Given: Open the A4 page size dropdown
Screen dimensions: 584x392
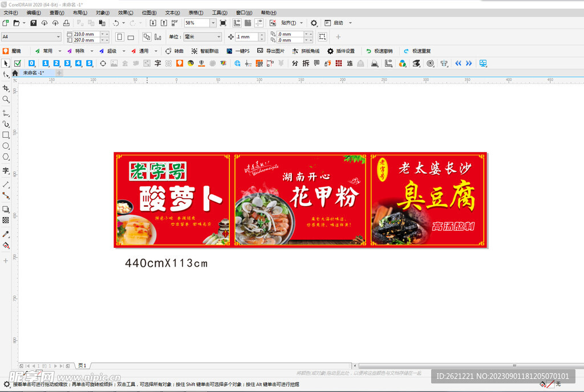Looking at the screenshot, I should tap(59, 37).
